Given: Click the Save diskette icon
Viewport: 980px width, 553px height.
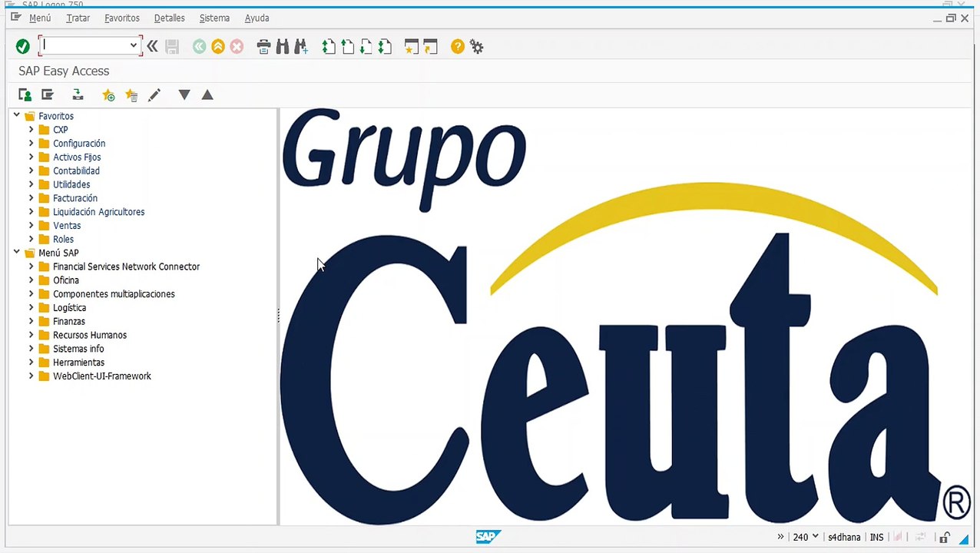Looking at the screenshot, I should pos(172,47).
